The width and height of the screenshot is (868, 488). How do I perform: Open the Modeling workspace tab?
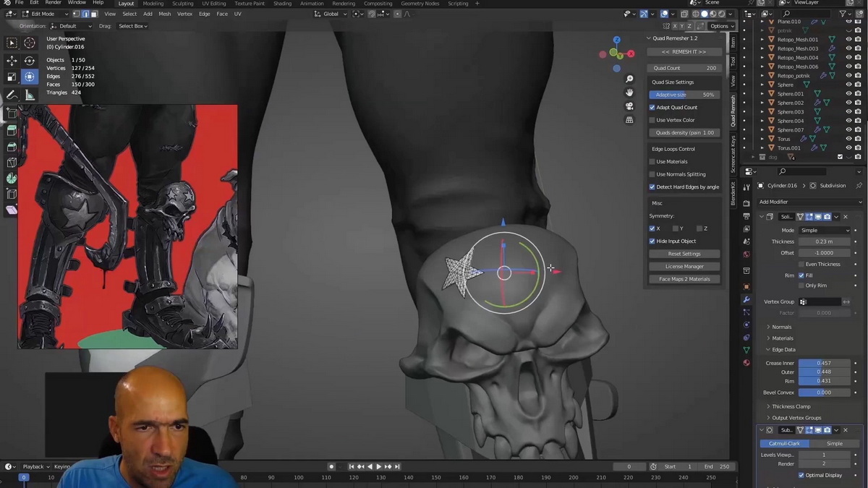coord(153,4)
